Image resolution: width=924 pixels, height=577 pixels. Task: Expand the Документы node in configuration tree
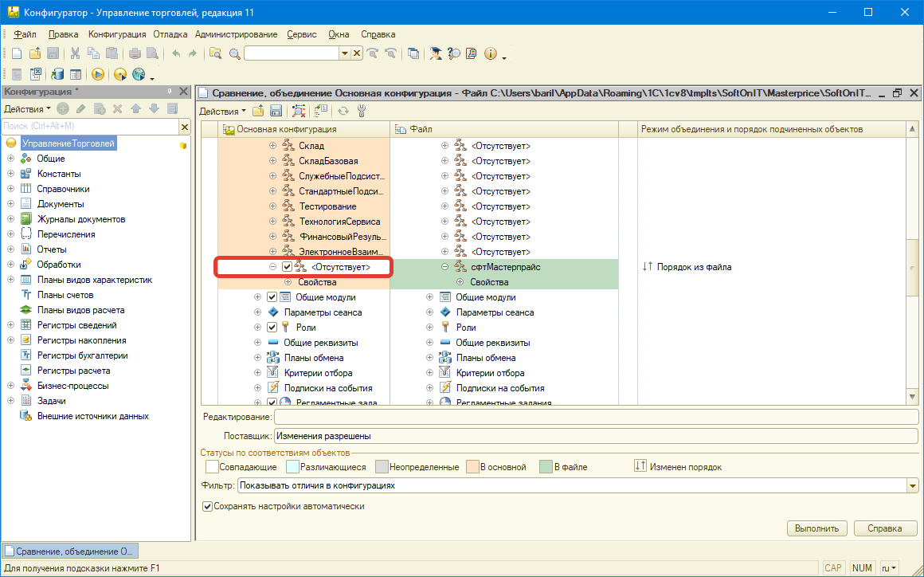point(10,204)
